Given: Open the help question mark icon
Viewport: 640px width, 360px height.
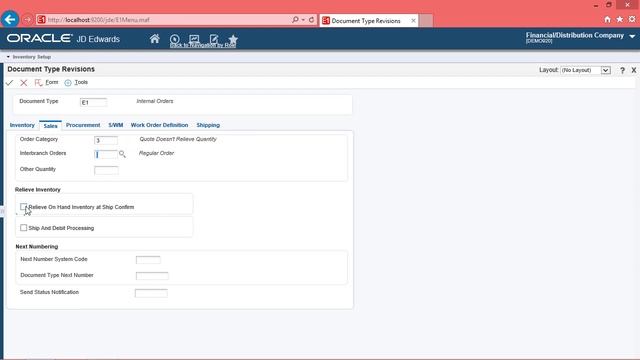Looking at the screenshot, I should (622, 70).
